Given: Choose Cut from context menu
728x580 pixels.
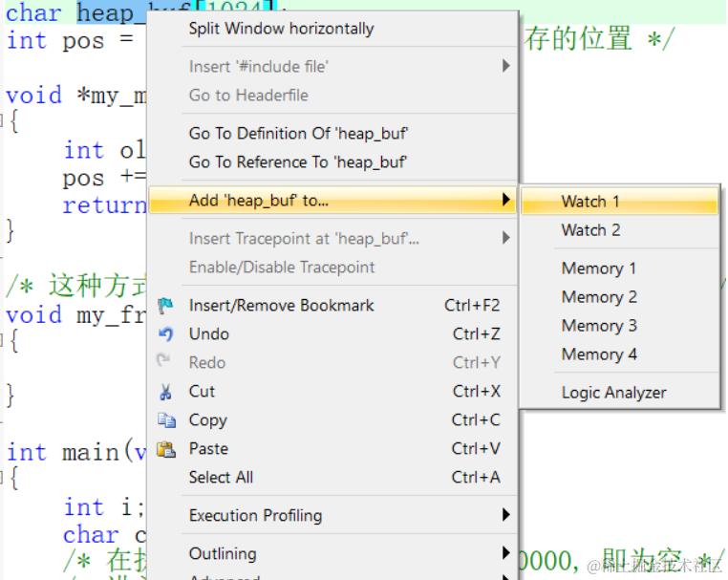Looking at the screenshot, I should coord(332,392).
